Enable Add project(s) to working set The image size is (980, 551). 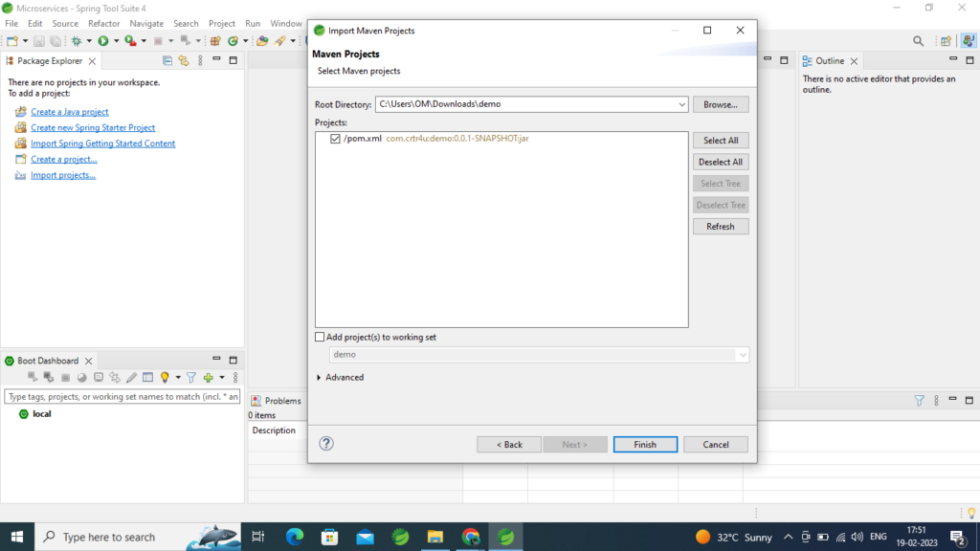pyautogui.click(x=320, y=337)
